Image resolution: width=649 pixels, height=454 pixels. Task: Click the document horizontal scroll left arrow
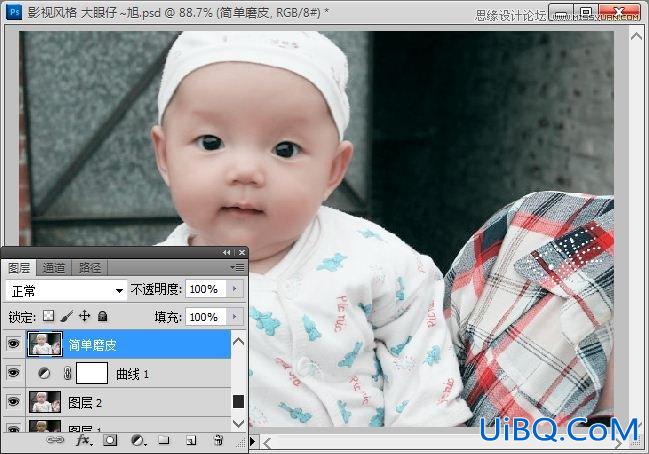point(267,444)
